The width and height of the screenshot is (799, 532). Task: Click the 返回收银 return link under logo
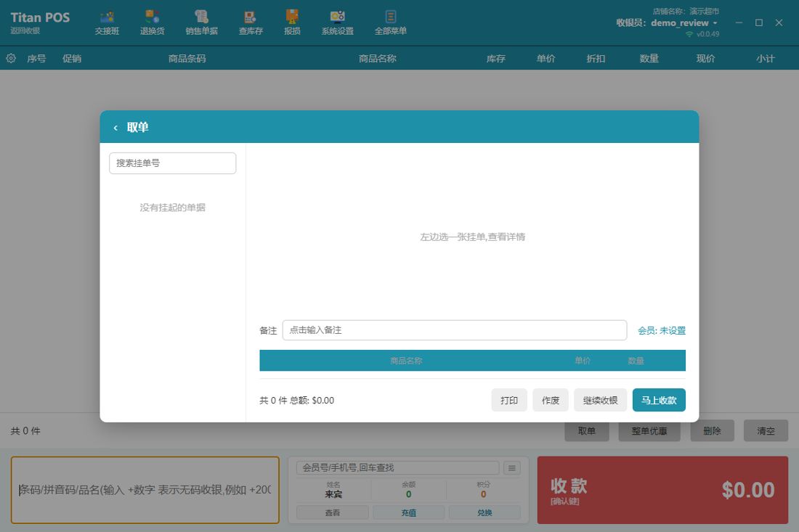[25, 30]
